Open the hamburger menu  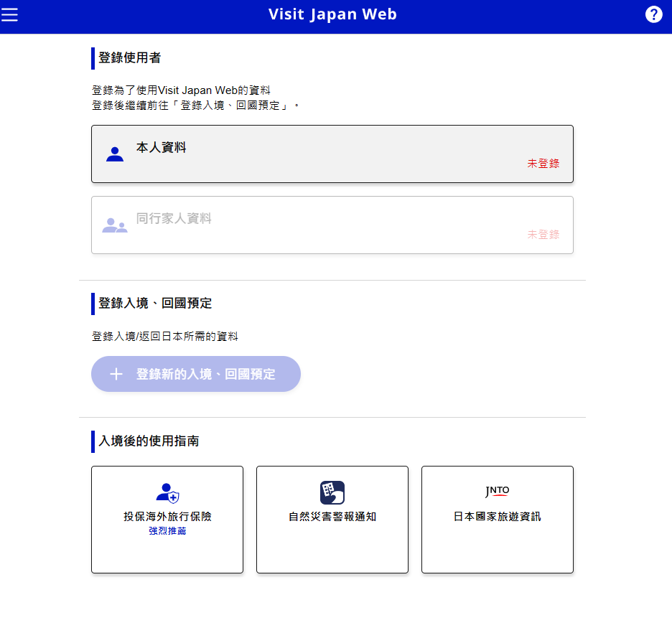pos(9,14)
